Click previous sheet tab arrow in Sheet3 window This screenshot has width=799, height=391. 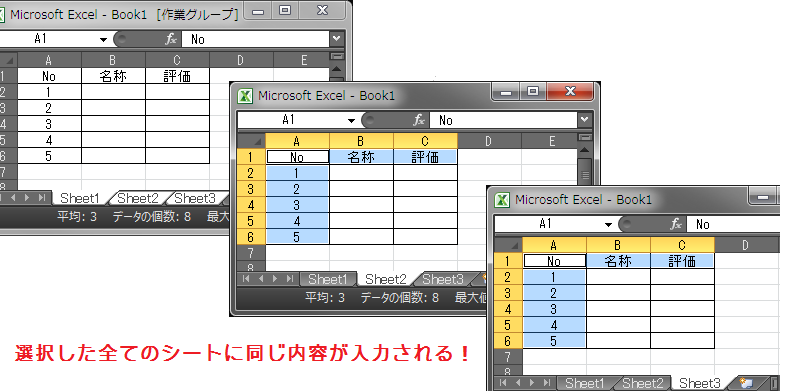click(518, 382)
